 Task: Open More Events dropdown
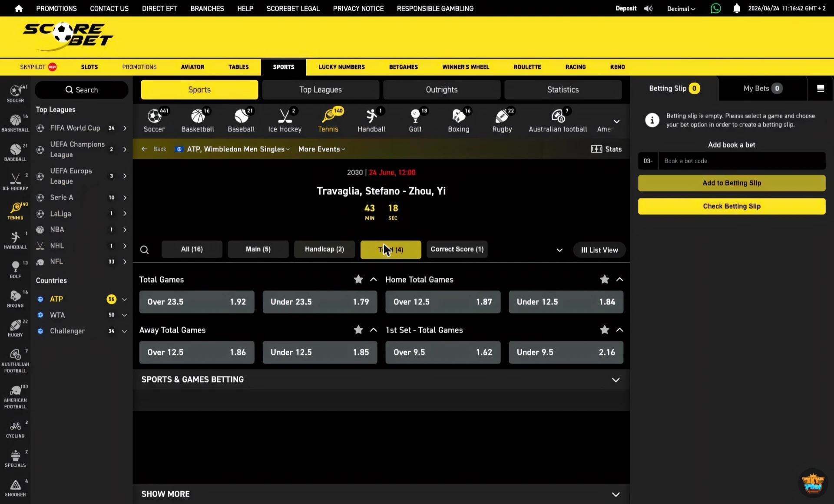[x=321, y=149]
